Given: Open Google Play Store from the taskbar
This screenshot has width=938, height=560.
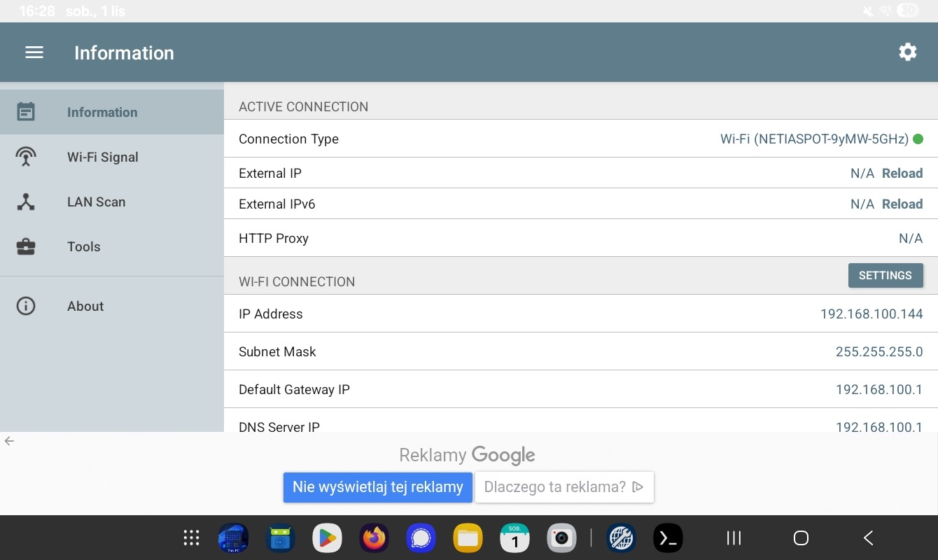Looking at the screenshot, I should 327,538.
